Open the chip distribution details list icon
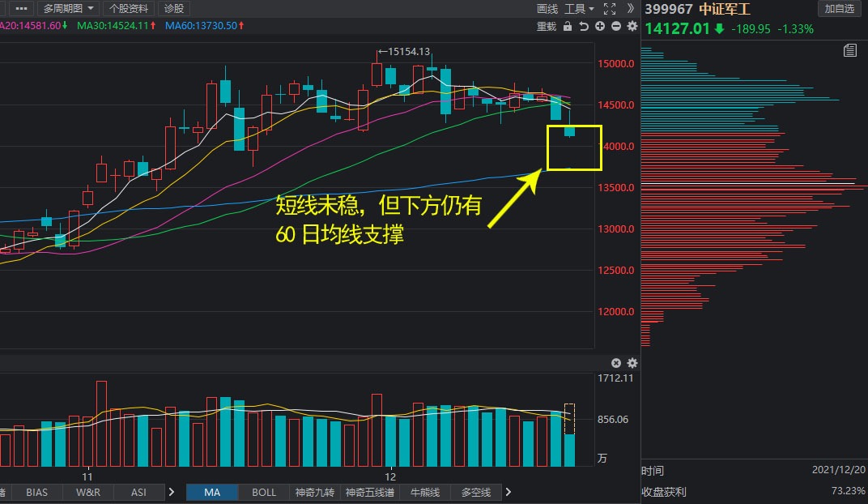The image size is (868, 504). click(849, 51)
